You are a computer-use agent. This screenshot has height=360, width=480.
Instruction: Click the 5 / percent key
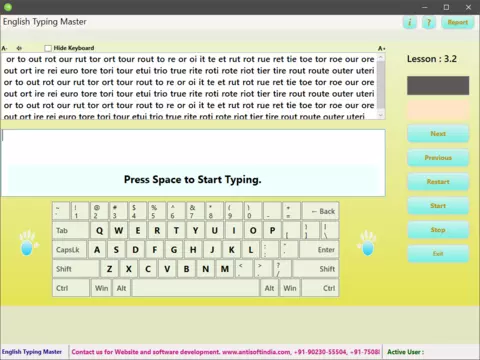[x=157, y=211]
